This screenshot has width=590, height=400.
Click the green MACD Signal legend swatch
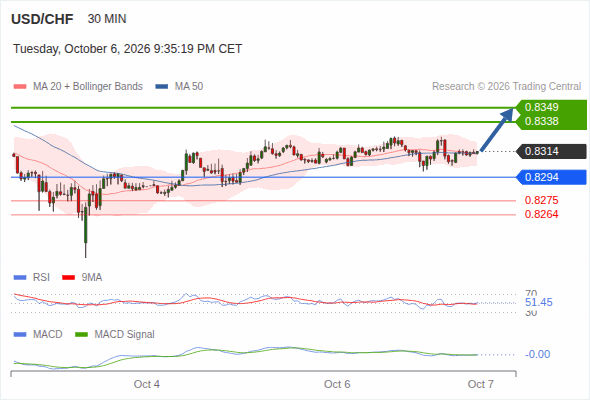pyautogui.click(x=82, y=335)
